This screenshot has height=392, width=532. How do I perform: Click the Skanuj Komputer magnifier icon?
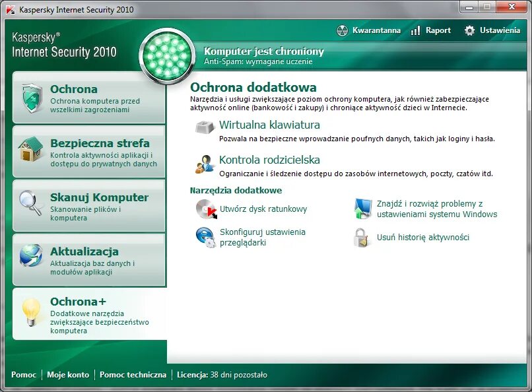(30, 203)
